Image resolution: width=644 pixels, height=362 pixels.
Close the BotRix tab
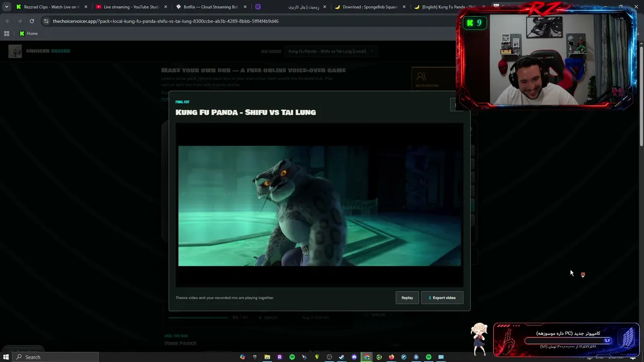[x=245, y=7]
